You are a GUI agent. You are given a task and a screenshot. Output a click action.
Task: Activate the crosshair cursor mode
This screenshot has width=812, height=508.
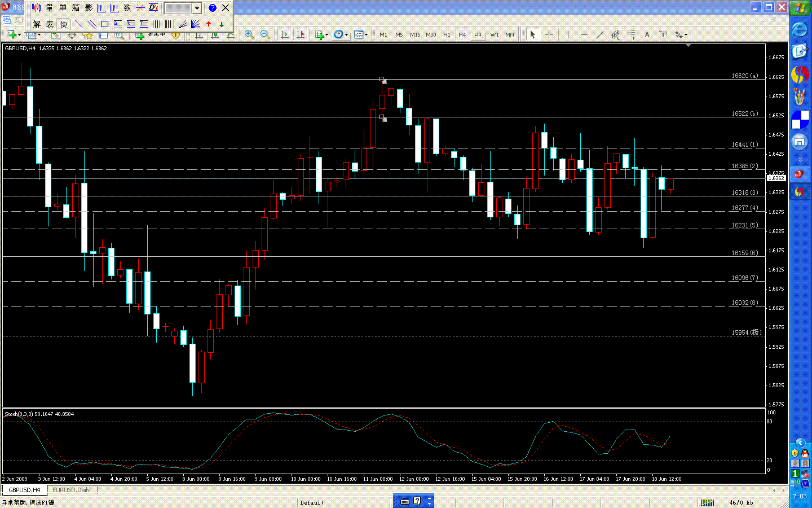[548, 34]
